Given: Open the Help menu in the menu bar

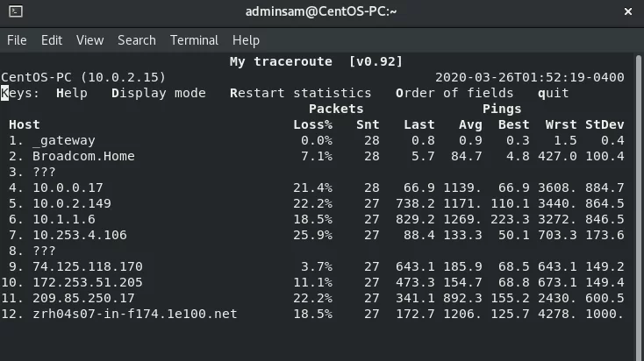Looking at the screenshot, I should tap(246, 40).
